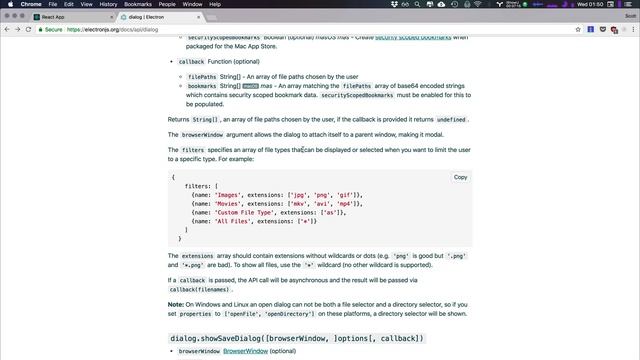
Task: Open the Chrome application menu
Action: point(31,4)
